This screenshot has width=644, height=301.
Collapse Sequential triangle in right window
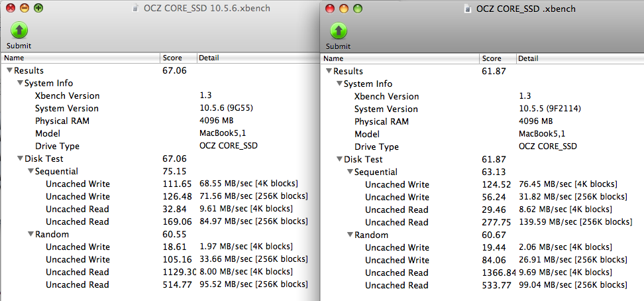pos(350,172)
